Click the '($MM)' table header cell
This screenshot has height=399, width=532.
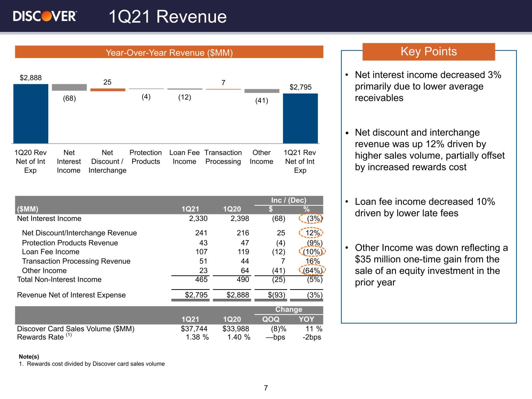[x=28, y=209]
